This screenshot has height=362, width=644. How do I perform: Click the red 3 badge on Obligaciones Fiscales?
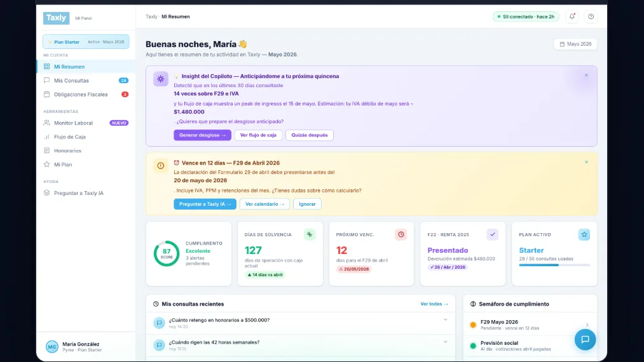pyautogui.click(x=125, y=95)
